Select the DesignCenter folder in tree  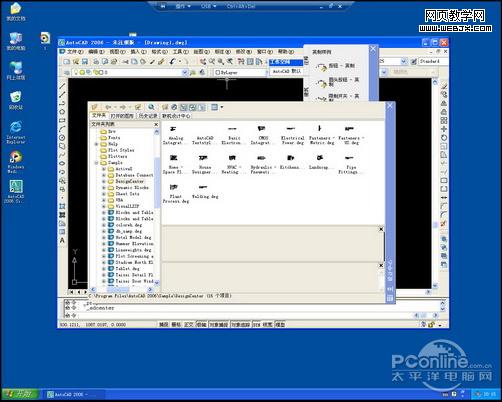[126, 181]
